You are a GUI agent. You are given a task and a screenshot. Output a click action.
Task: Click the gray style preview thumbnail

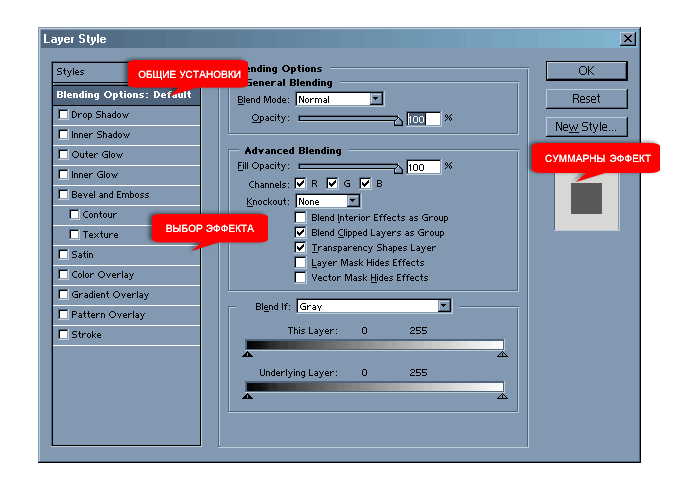click(x=586, y=197)
